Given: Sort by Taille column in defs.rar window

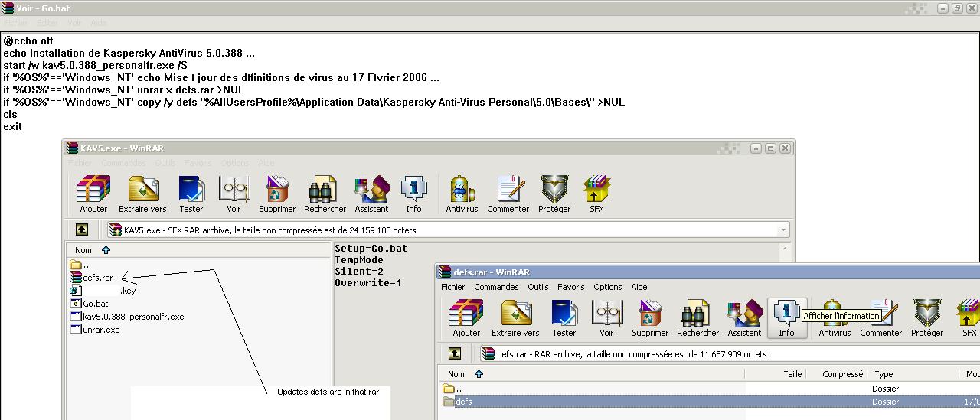Looking at the screenshot, I should tap(776, 374).
